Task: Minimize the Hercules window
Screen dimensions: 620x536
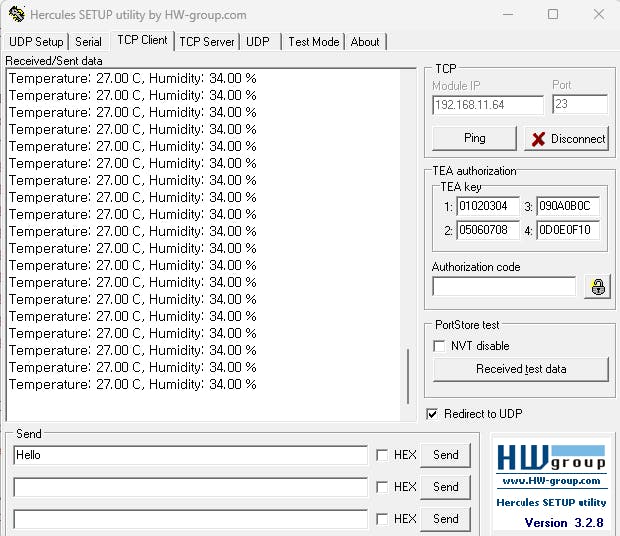Action: [508, 15]
